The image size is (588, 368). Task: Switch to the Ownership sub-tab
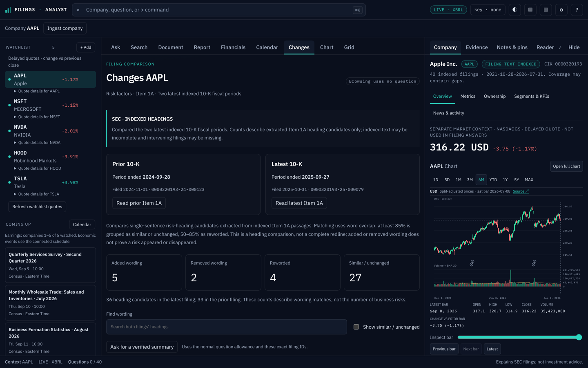(494, 96)
